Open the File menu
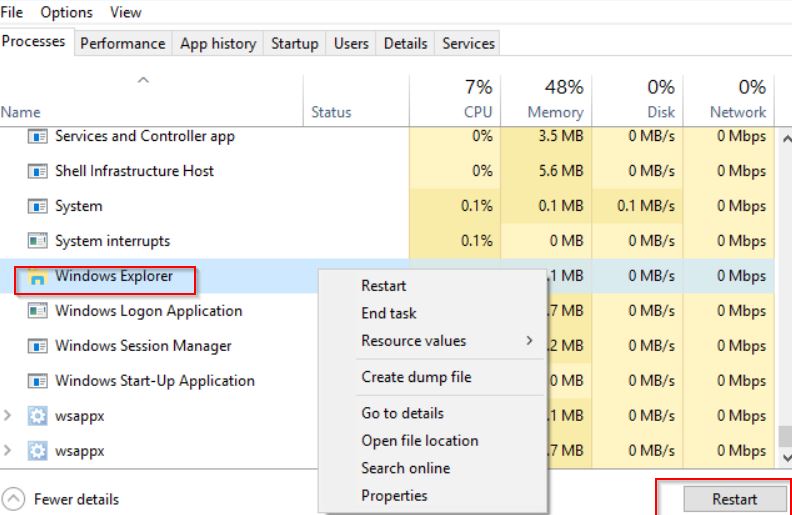The image size is (792, 515). click(x=12, y=12)
